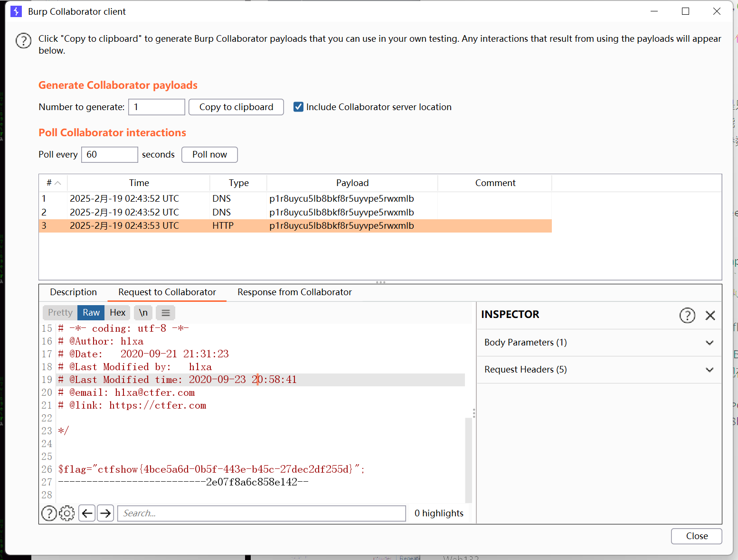Screen dimensions: 738x560
Task: Click the coding: utf-8 comment line
Action: tap(123, 328)
